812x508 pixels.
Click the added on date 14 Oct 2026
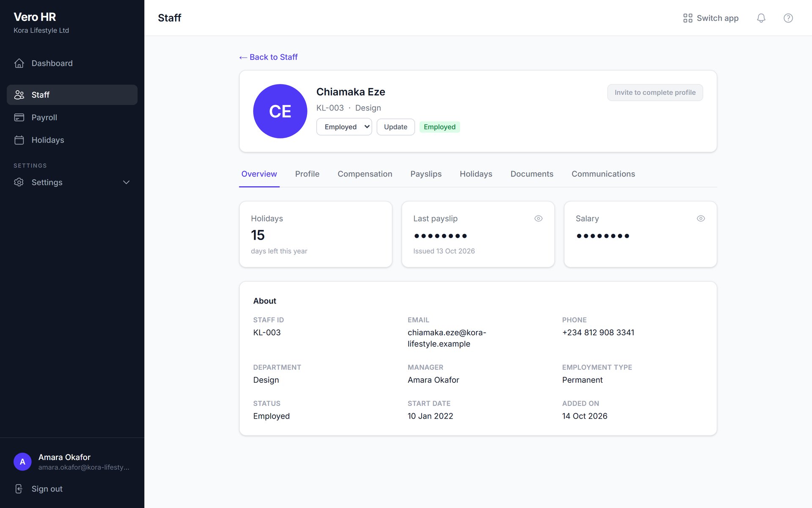584,416
